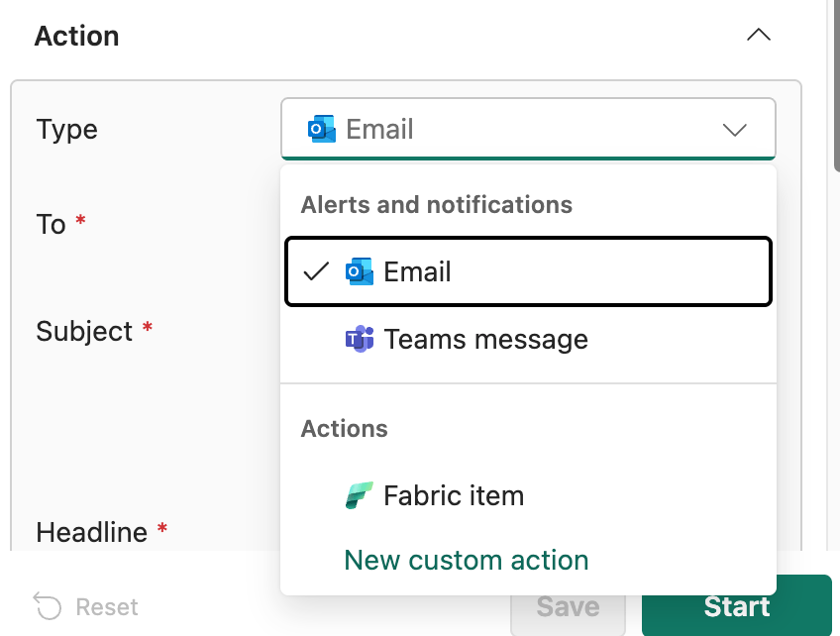Click the Type dropdown arrow
Image resolution: width=840 pixels, height=636 pixels.
[734, 130]
